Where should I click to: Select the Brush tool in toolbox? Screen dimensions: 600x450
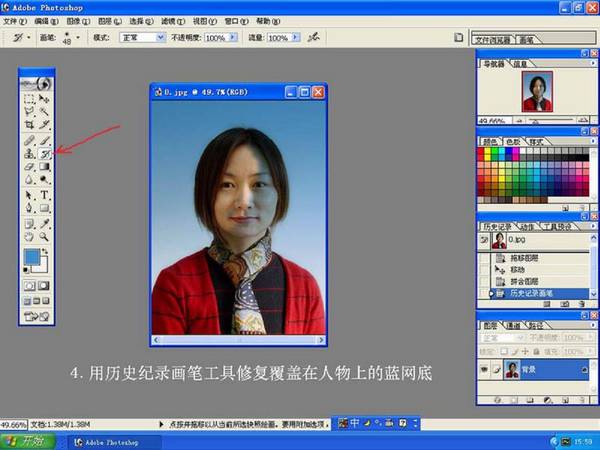pyautogui.click(x=44, y=140)
